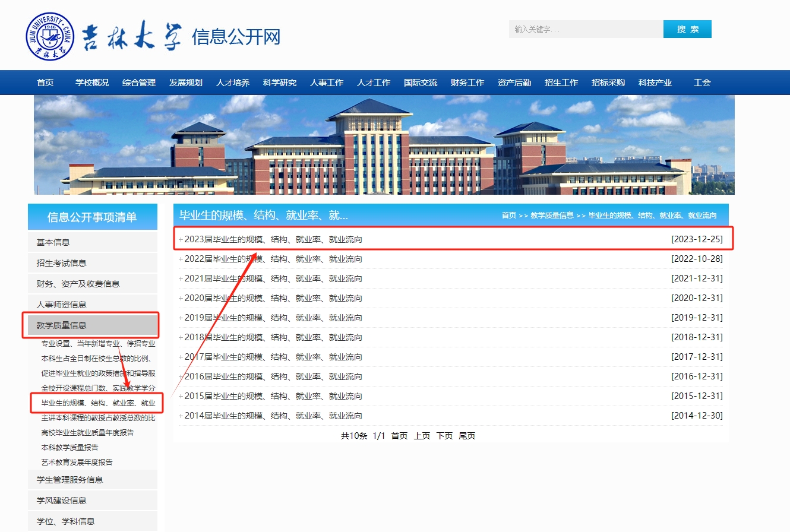This screenshot has height=532, width=790.
Task: Select 综合管理 in the nav bar
Action: tap(139, 83)
